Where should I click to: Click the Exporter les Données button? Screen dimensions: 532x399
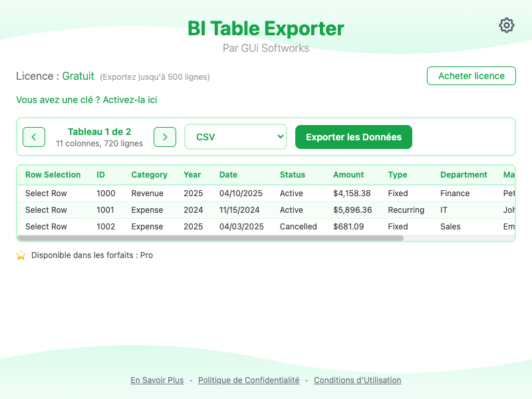[353, 137]
